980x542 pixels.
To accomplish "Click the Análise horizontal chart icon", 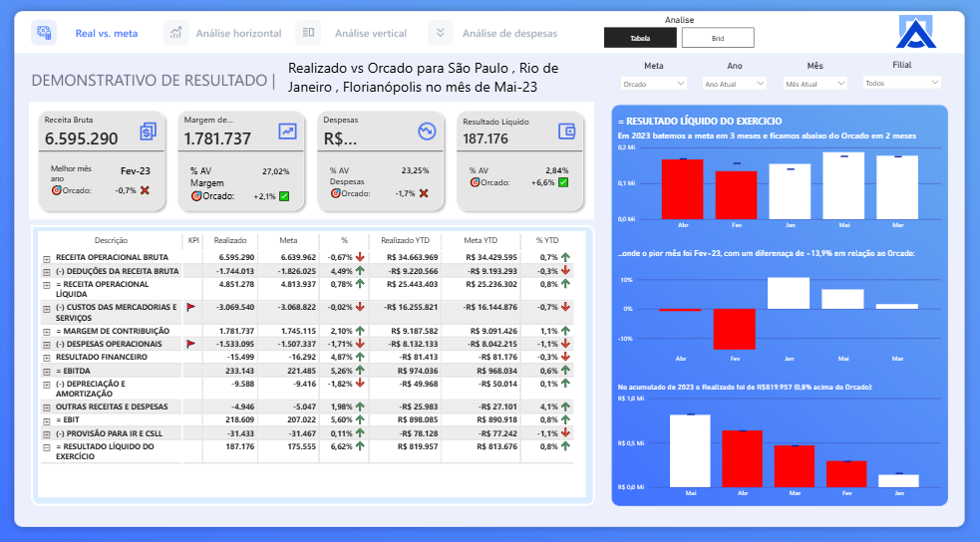I will 176,33.
